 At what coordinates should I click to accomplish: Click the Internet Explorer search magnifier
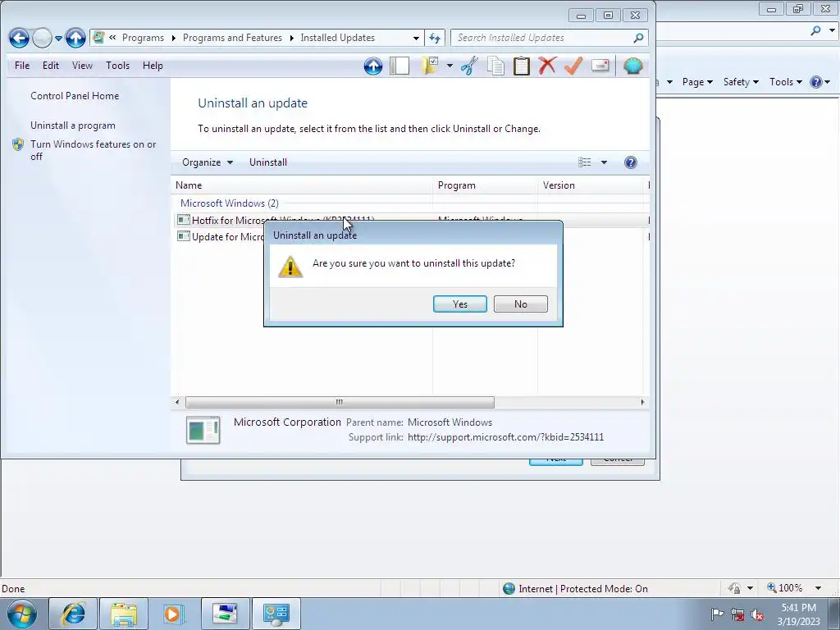coord(816,30)
